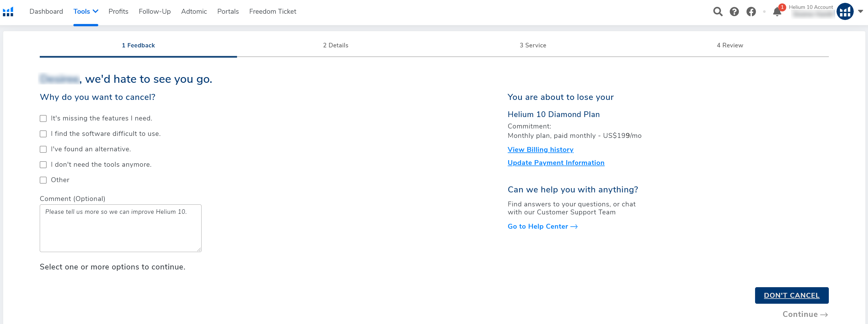The width and height of the screenshot is (868, 324).
Task: Open View Billing history link
Action: [x=540, y=149]
